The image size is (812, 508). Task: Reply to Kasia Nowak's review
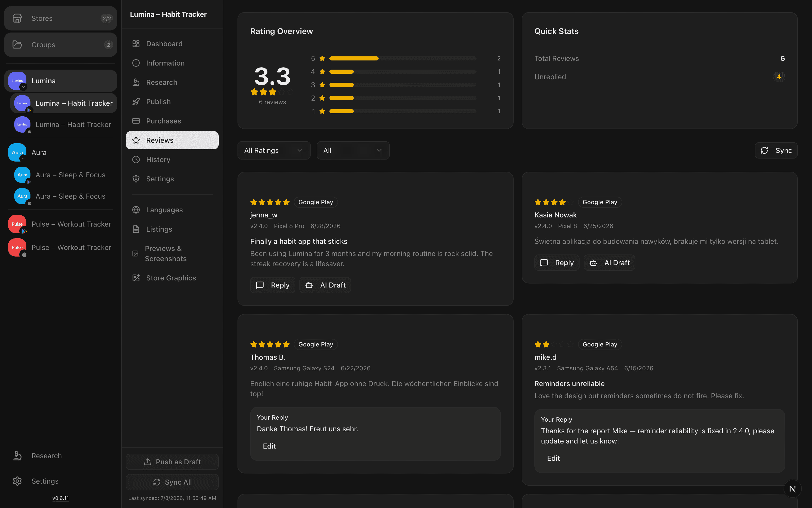click(x=557, y=263)
